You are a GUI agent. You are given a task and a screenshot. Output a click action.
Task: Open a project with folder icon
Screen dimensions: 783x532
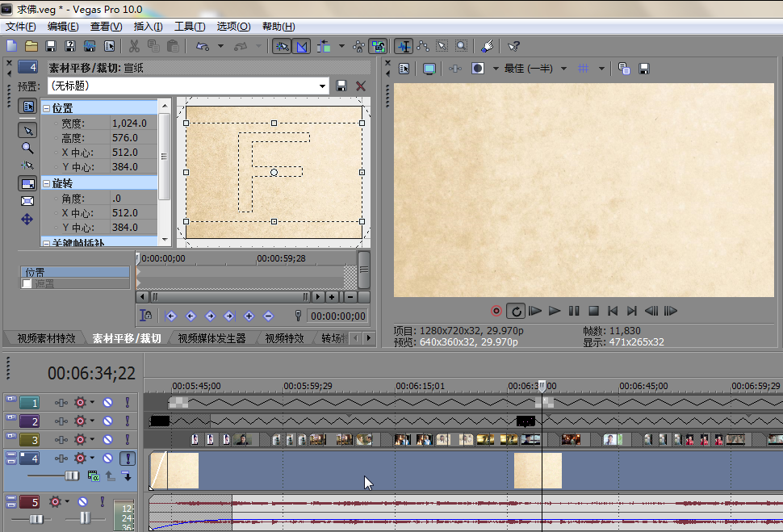(31, 47)
